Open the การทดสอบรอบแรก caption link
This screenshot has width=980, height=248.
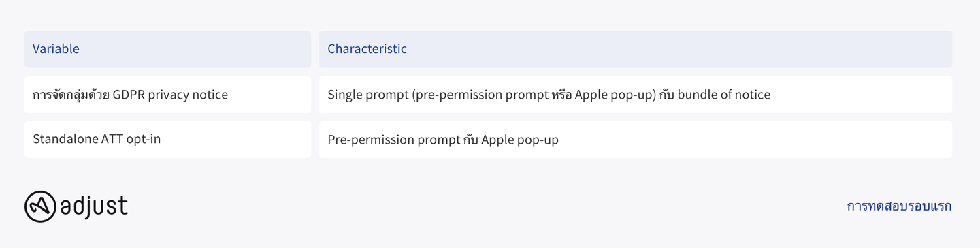coord(899,206)
